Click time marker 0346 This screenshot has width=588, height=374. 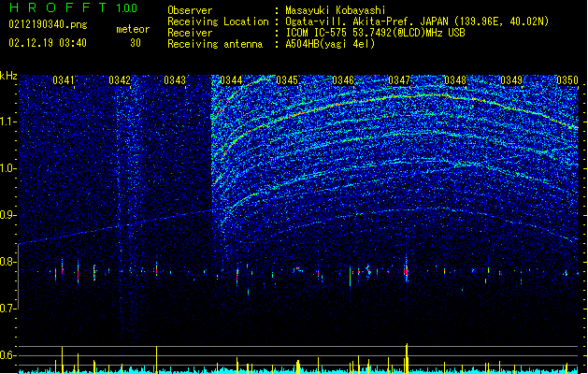click(x=343, y=80)
